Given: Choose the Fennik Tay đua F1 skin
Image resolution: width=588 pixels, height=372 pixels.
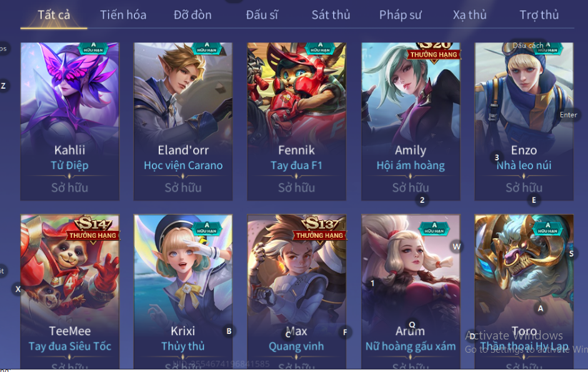Looking at the screenshot, I should [297, 121].
